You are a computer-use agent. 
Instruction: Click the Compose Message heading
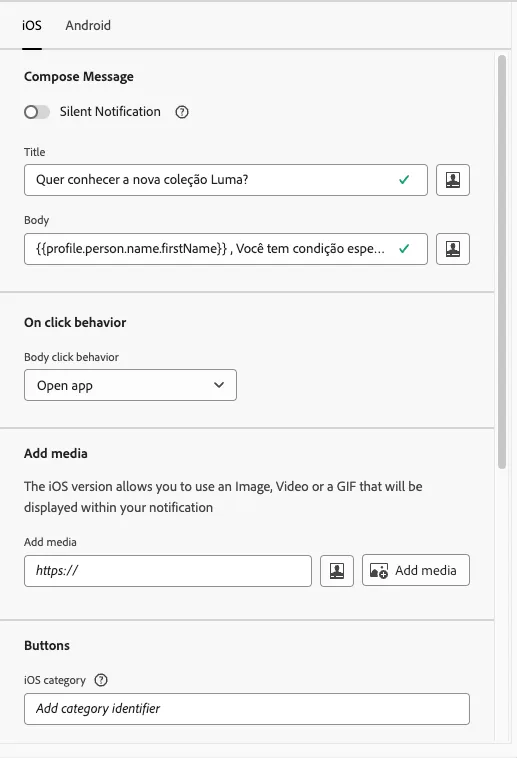[x=79, y=77]
